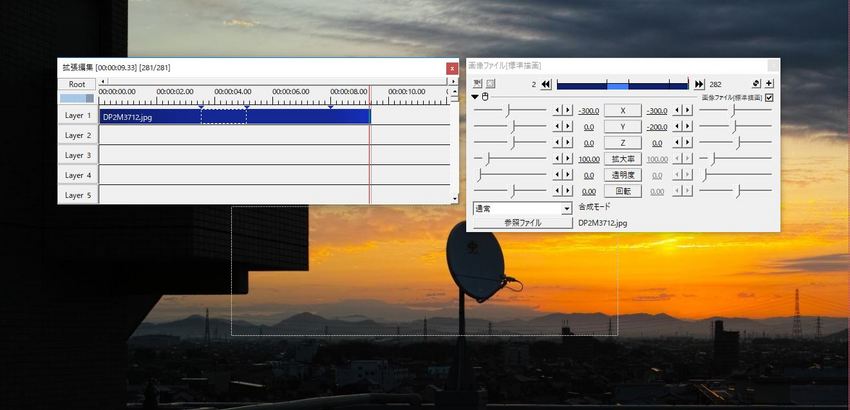Toggle visibility of Layer 1
The width and height of the screenshot is (850, 410).
(x=78, y=116)
